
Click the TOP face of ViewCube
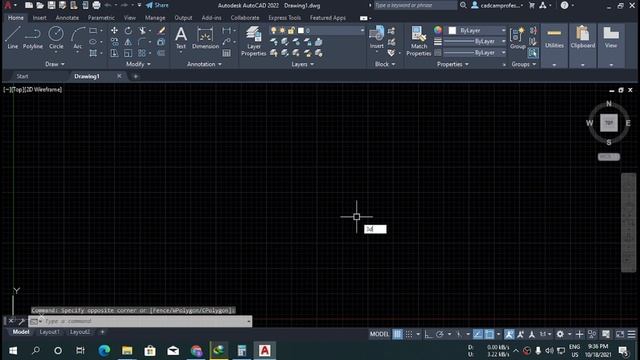point(609,123)
